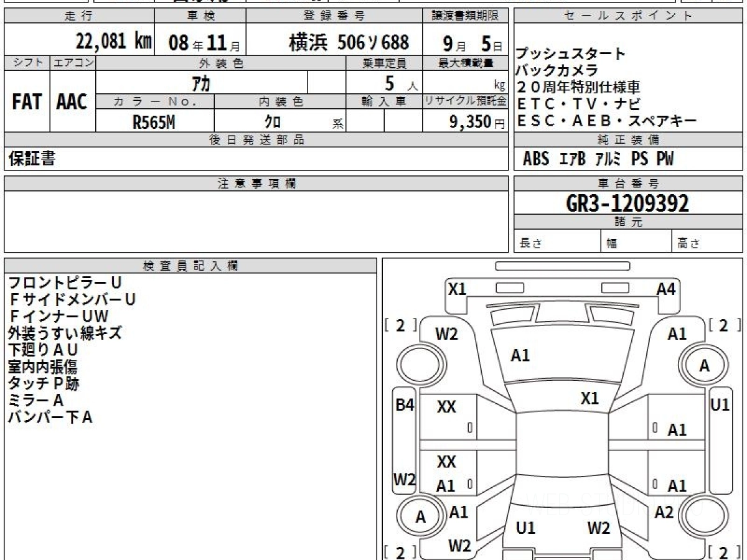Click the B4 mark on car diagram
Screen dimensions: 747x560
pos(405,405)
